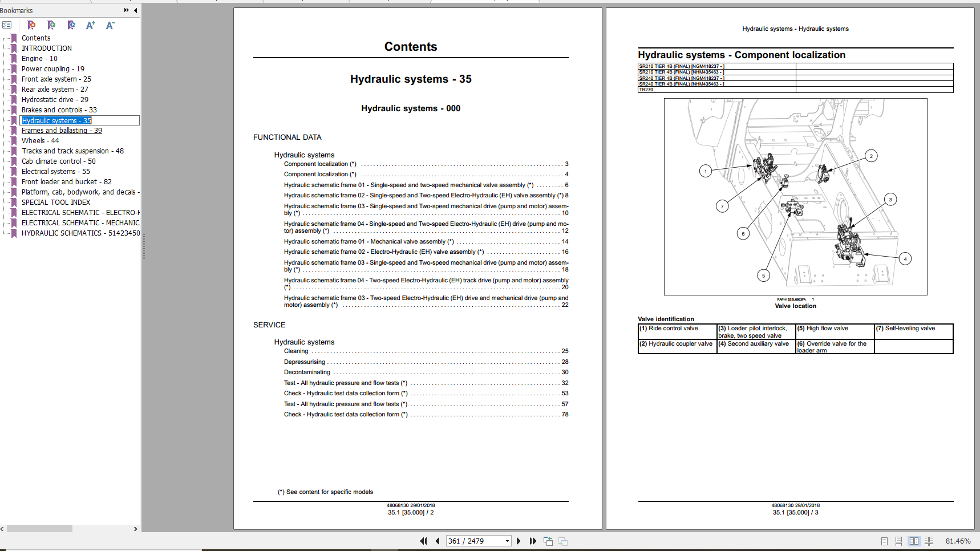Open the Rear axle system - 27 bookmark
The width and height of the screenshot is (980, 551).
point(55,90)
